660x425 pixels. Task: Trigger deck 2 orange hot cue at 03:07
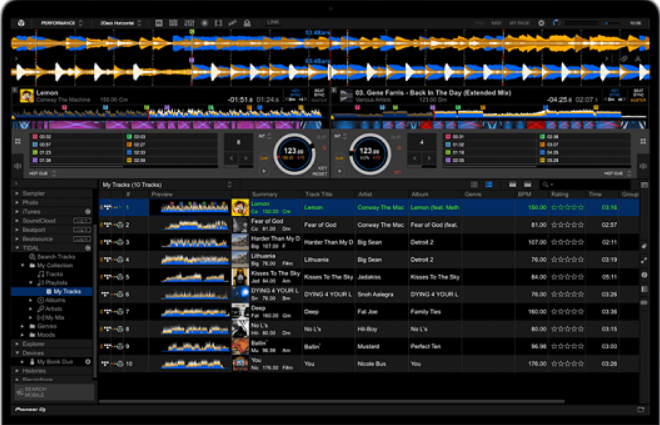584,145
